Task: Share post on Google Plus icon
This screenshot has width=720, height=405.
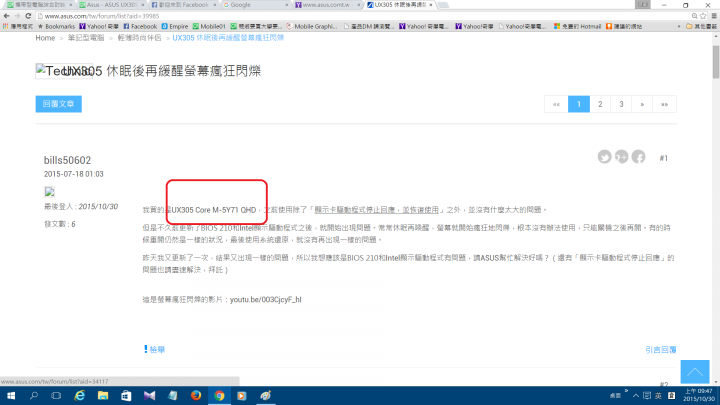Action: point(621,157)
